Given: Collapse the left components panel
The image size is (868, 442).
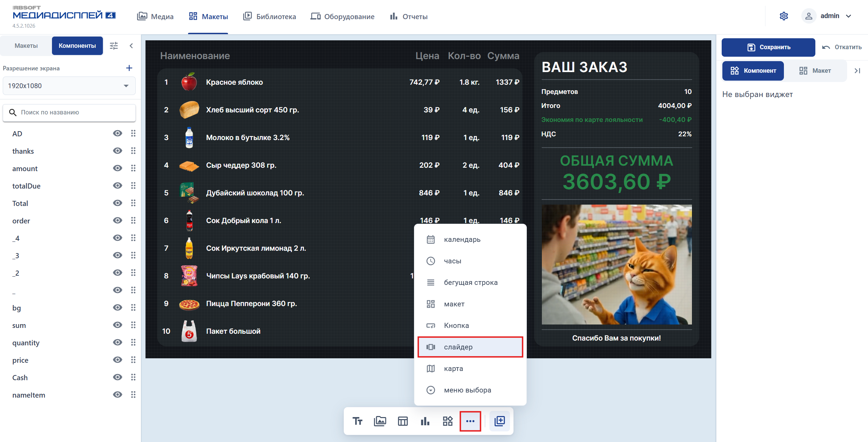Looking at the screenshot, I should point(131,46).
